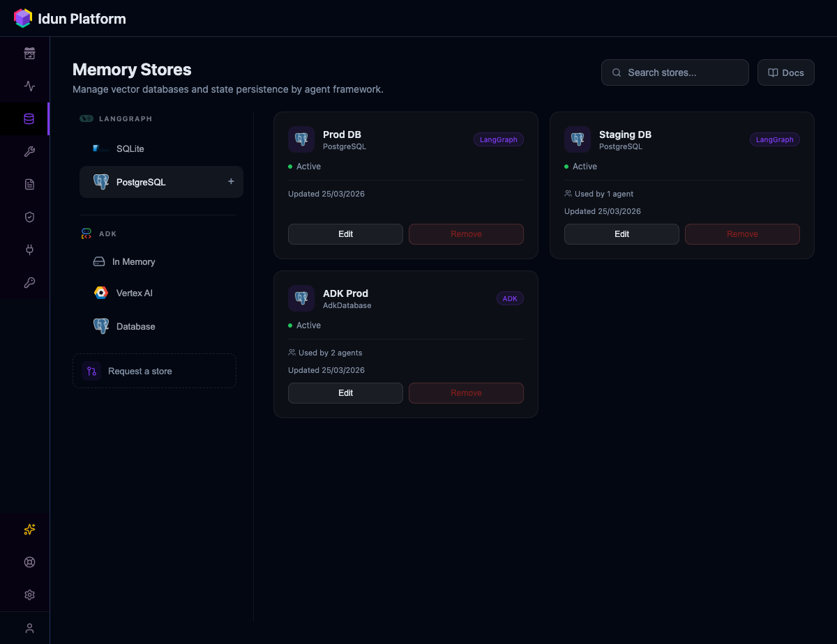Image resolution: width=837 pixels, height=644 pixels.
Task: Click the Active status on Staging DB
Action: (580, 167)
